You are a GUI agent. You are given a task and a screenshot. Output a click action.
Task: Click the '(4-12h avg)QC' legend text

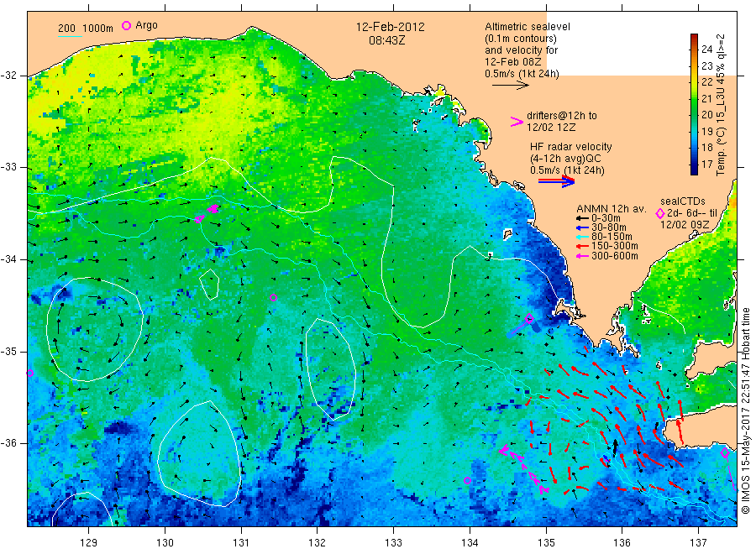tap(565, 159)
